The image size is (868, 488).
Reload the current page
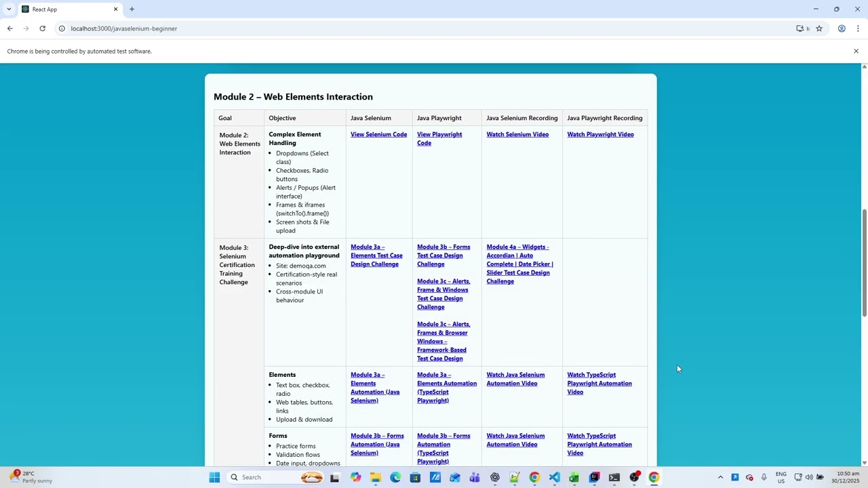42,28
